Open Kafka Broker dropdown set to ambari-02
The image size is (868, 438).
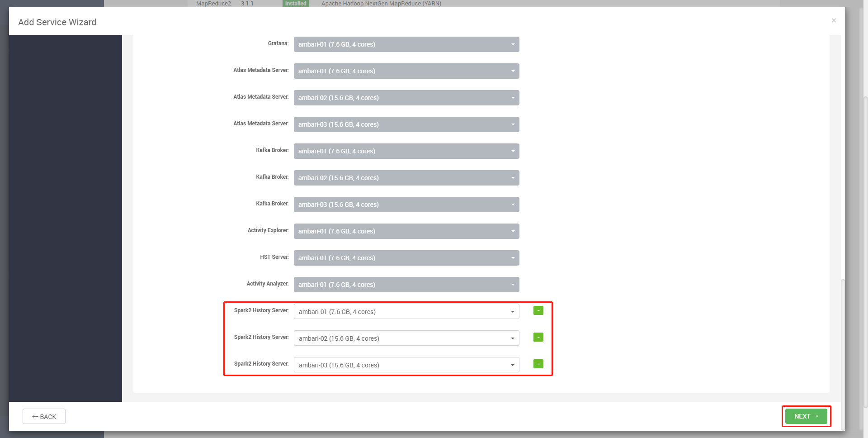pos(406,178)
